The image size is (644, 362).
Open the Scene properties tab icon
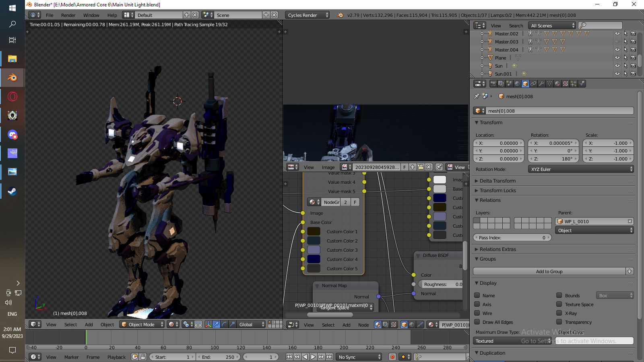pyautogui.click(x=509, y=84)
